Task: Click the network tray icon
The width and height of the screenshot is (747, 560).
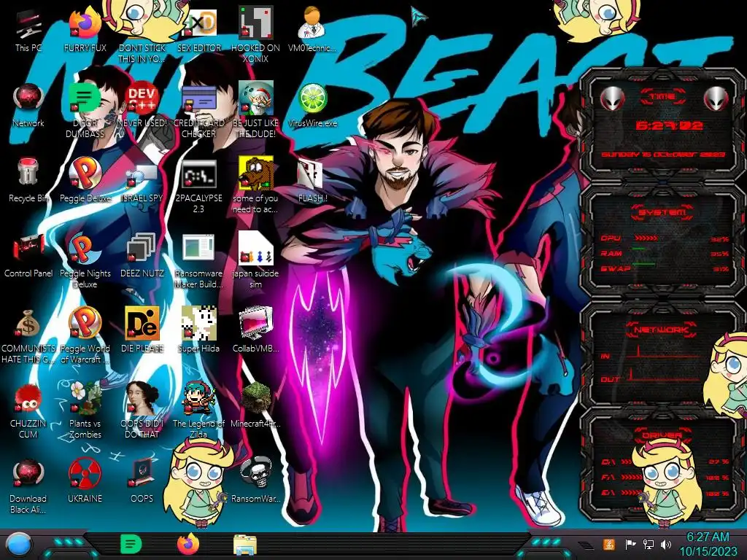Action: [649, 544]
